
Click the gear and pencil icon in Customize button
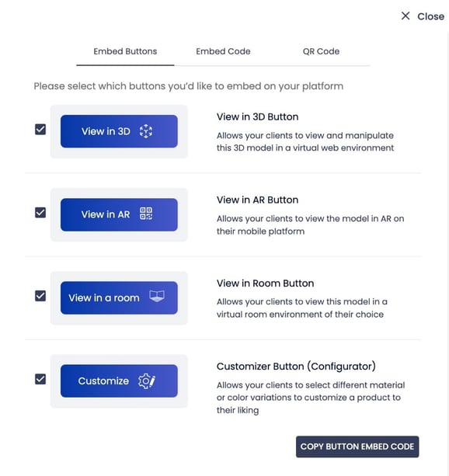point(147,381)
